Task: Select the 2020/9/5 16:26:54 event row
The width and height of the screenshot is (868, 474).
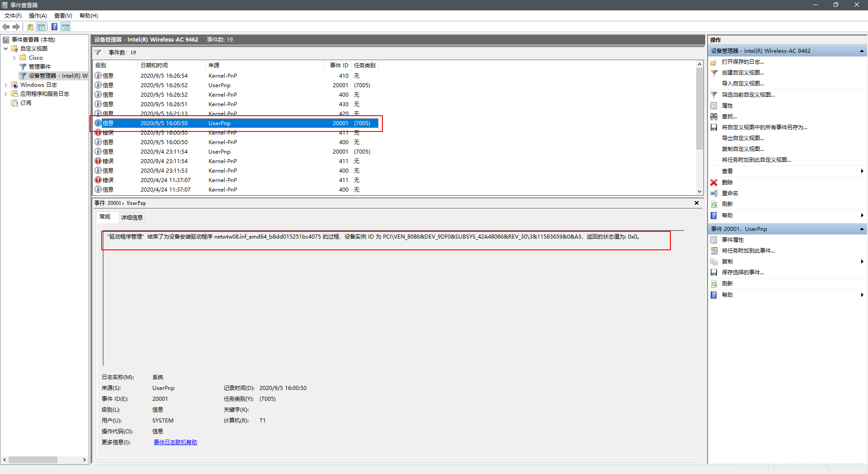Action: point(236,76)
